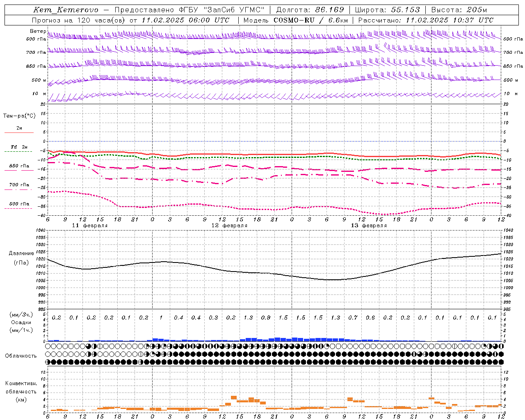The width and height of the screenshot is (525, 420).
Task: Click the Давление panel label
Action: (x=21, y=253)
